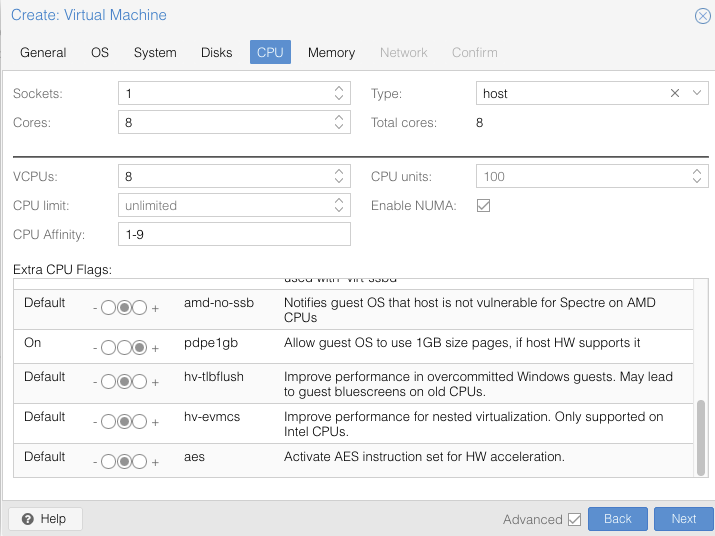Select the aes flag name
Viewport: 715px width, 536px height.
194,457
